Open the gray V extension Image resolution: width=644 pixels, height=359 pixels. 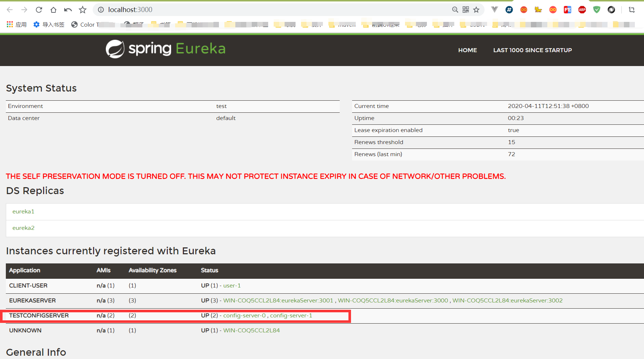pyautogui.click(x=494, y=10)
